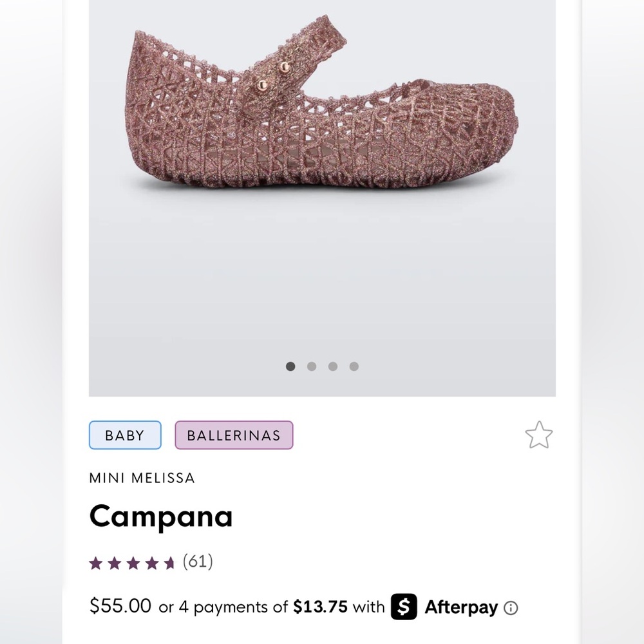Screen dimensions: 644x644
Task: Select the second image carousel dot
Action: point(312,366)
